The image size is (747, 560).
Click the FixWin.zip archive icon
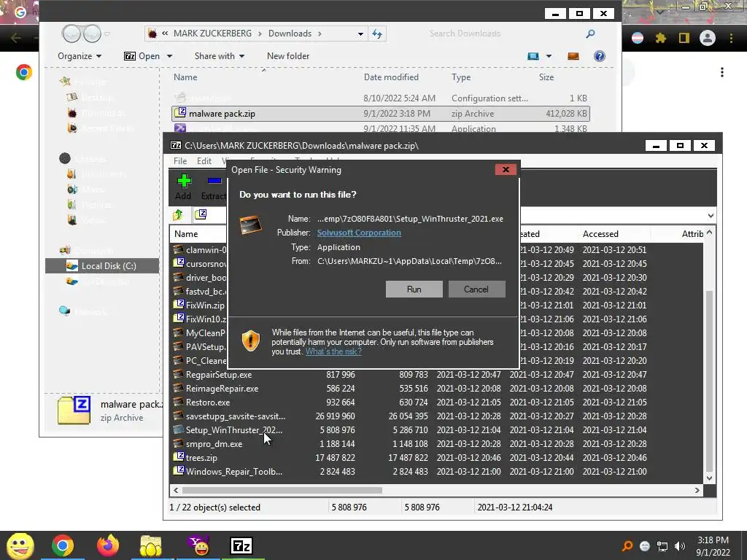coord(178,305)
